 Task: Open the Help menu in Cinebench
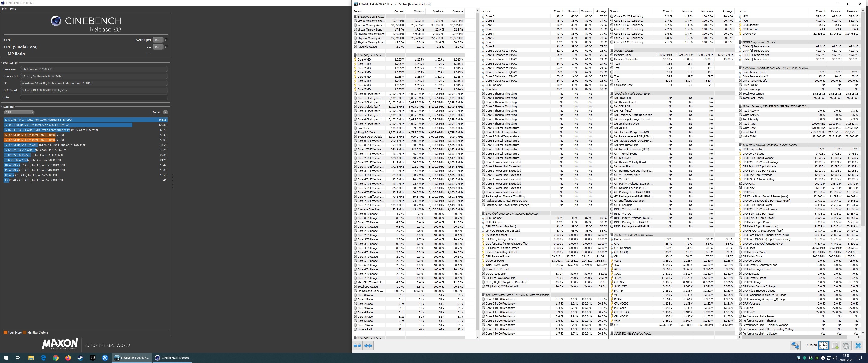click(13, 9)
